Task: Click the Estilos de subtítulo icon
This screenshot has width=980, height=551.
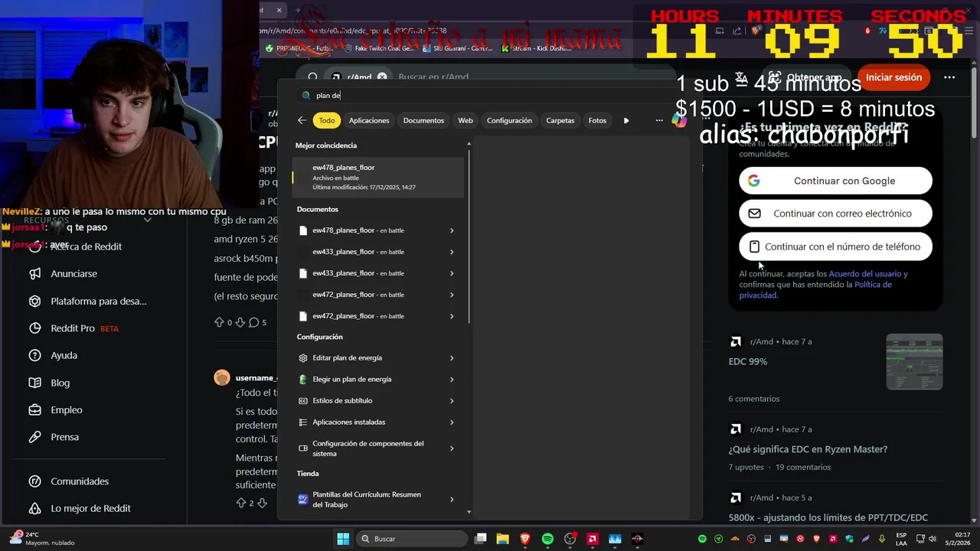Action: [x=303, y=401]
